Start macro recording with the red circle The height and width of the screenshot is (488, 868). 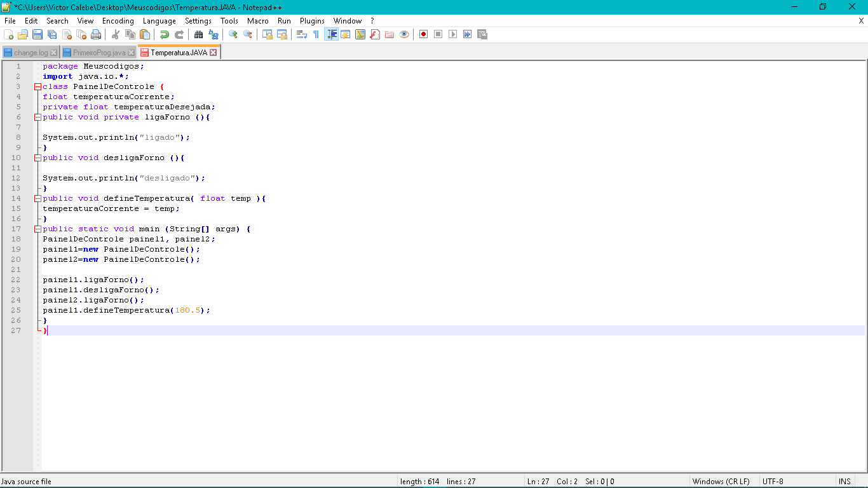(x=423, y=34)
